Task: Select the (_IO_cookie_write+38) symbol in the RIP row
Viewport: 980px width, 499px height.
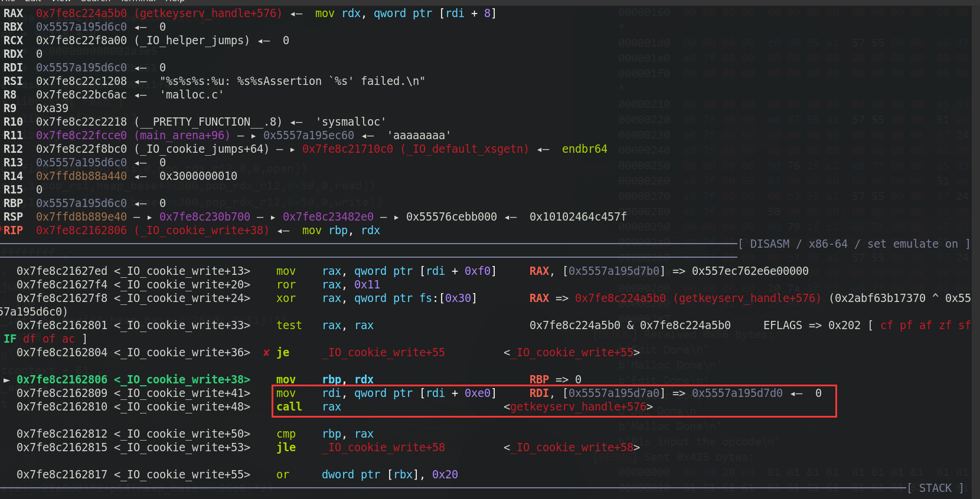Action: pyautogui.click(x=202, y=230)
